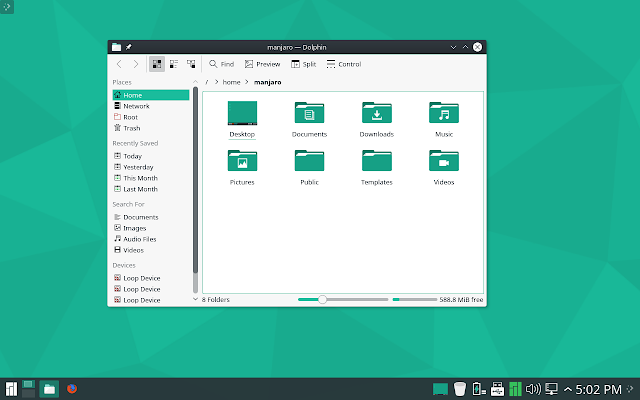
Task: Select the Music folder
Action: pyautogui.click(x=444, y=119)
